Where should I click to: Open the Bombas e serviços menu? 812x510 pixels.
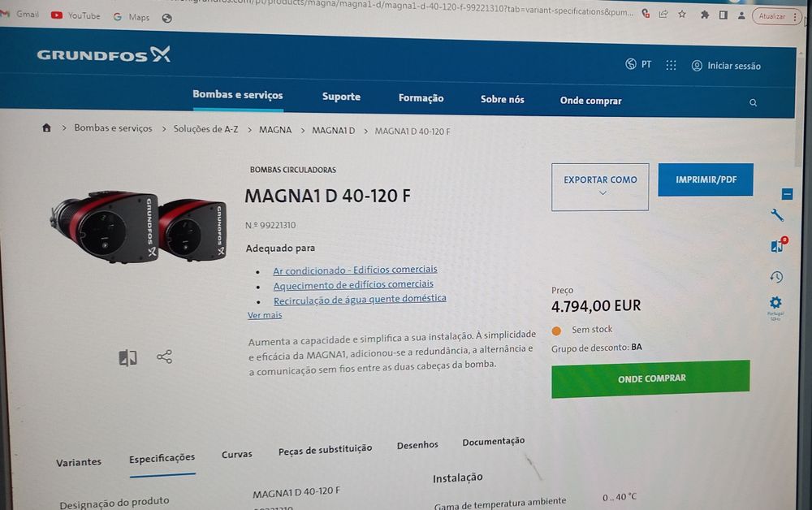(x=238, y=95)
